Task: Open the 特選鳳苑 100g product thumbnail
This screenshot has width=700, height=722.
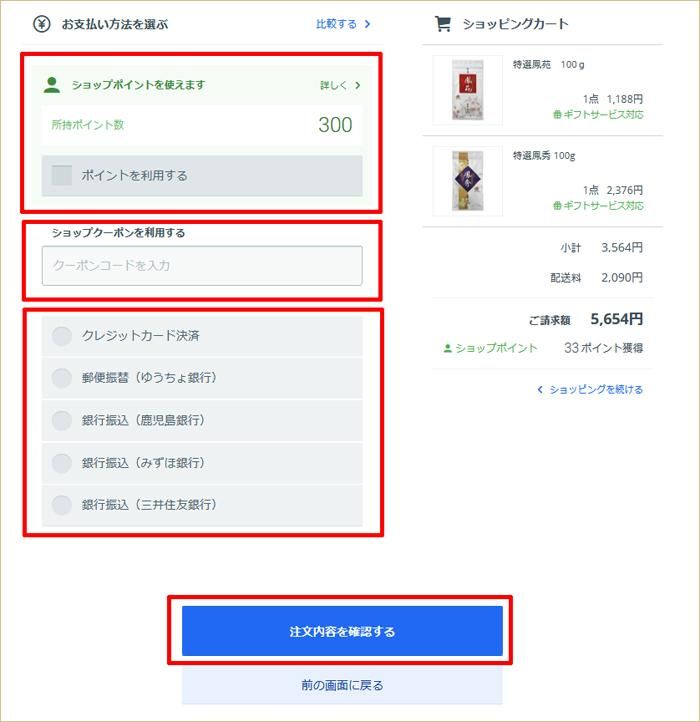Action: coord(467,90)
